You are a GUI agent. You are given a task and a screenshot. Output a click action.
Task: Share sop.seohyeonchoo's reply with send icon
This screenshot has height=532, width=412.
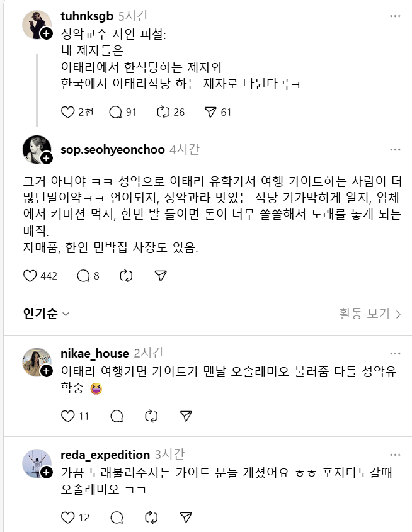[161, 276]
